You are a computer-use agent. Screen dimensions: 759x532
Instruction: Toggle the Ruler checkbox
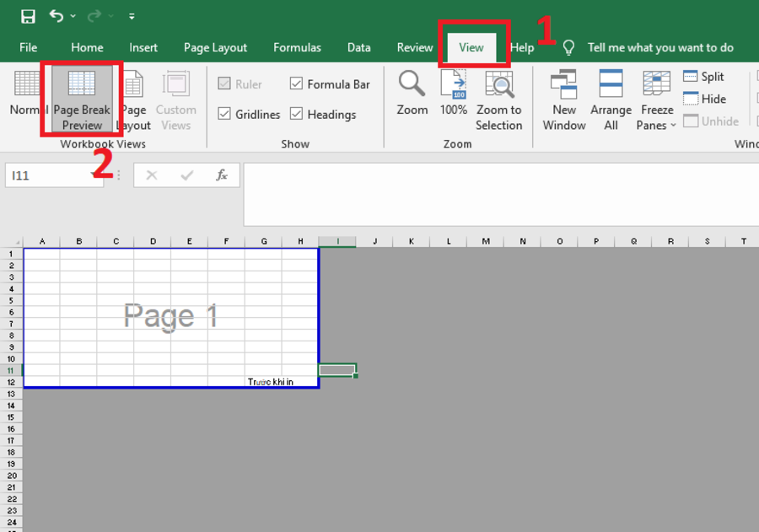click(x=224, y=83)
